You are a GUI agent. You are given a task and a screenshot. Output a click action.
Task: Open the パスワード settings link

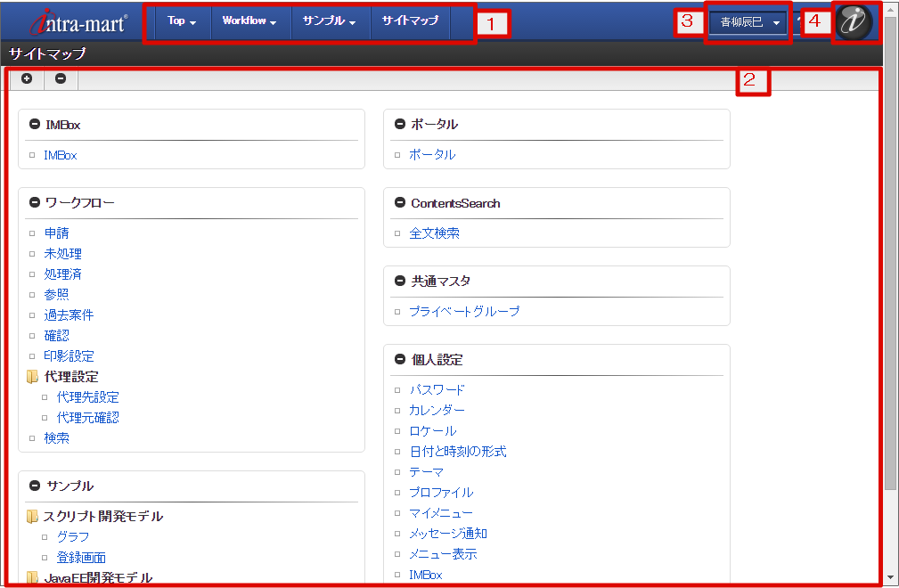coord(437,389)
